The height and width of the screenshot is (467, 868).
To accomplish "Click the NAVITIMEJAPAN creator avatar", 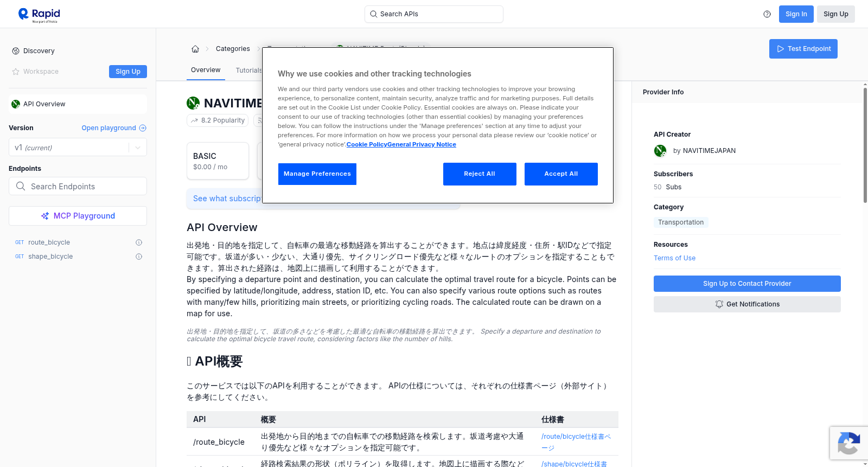I will click(660, 151).
